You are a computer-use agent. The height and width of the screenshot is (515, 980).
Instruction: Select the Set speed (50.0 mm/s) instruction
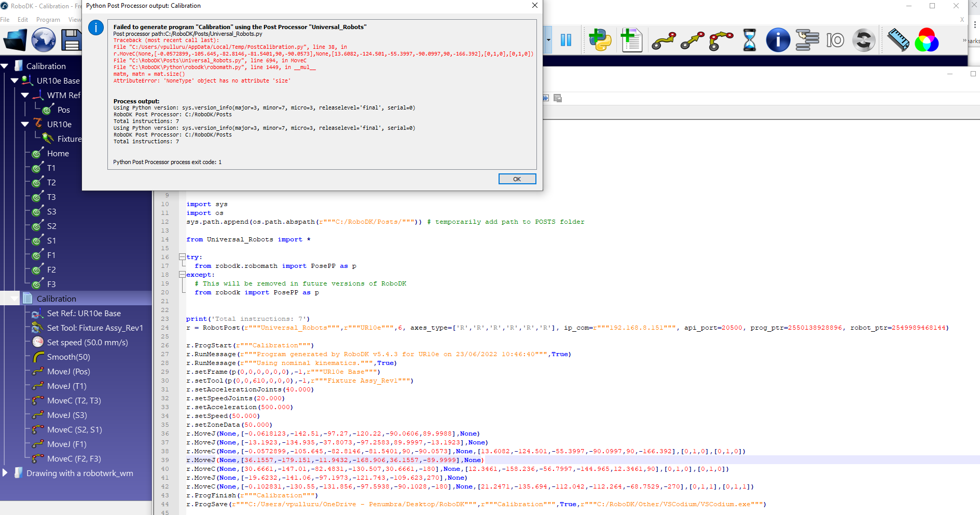[87, 343]
